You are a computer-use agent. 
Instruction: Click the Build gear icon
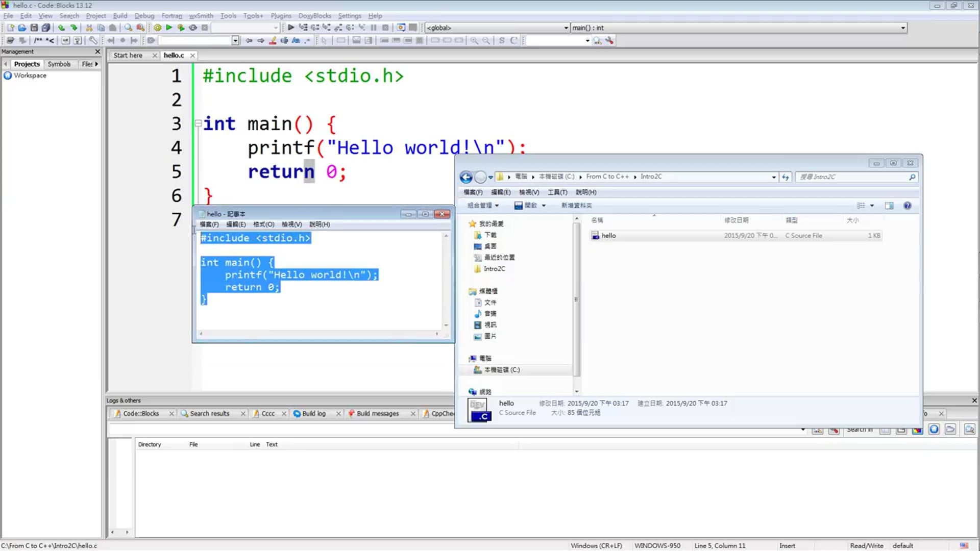click(x=157, y=28)
